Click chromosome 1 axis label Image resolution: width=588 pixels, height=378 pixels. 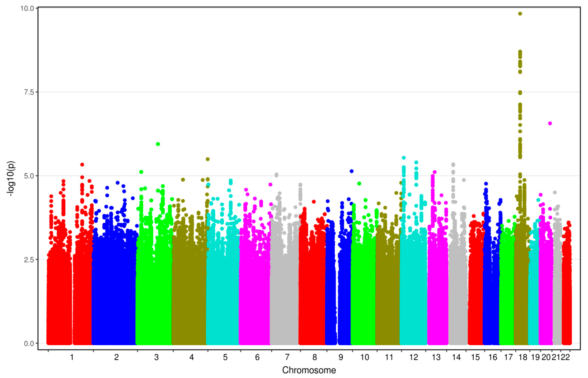pyautogui.click(x=72, y=357)
